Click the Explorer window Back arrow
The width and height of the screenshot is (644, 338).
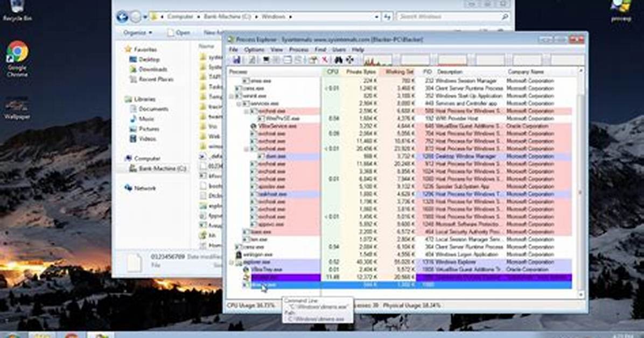coord(122,17)
